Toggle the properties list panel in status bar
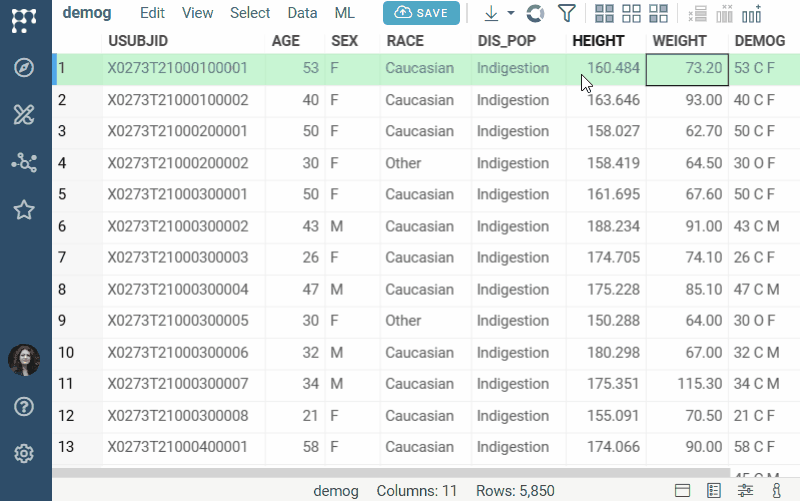Image resolution: width=800 pixels, height=501 pixels. (714, 490)
